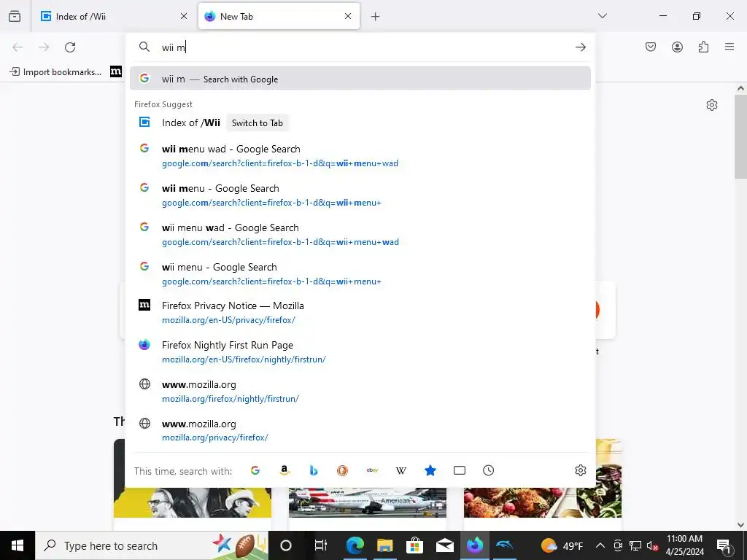Expand the list all tabs chevron
Screen dimensions: 747x560
603,16
